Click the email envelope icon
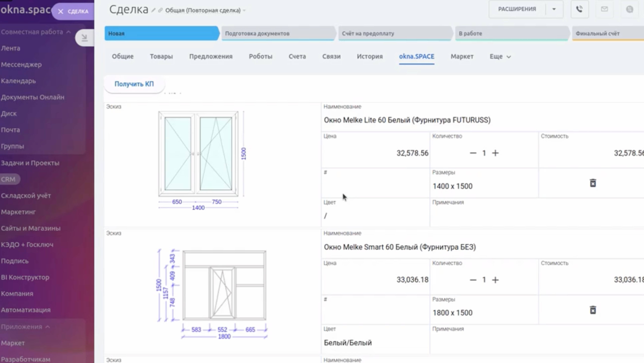644x363 pixels. pos(604,9)
